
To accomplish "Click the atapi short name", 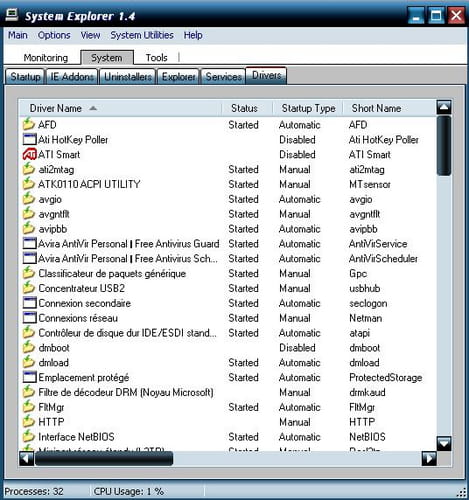I will point(359,333).
